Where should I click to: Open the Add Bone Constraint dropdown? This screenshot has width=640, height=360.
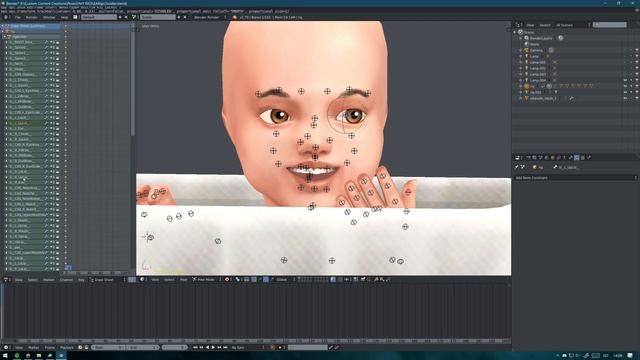coord(576,178)
